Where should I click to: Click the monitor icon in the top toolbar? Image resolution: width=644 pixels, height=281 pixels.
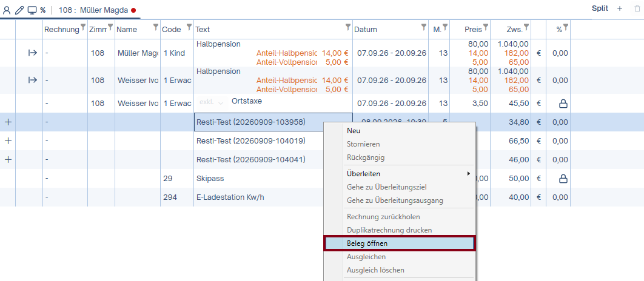(x=32, y=10)
